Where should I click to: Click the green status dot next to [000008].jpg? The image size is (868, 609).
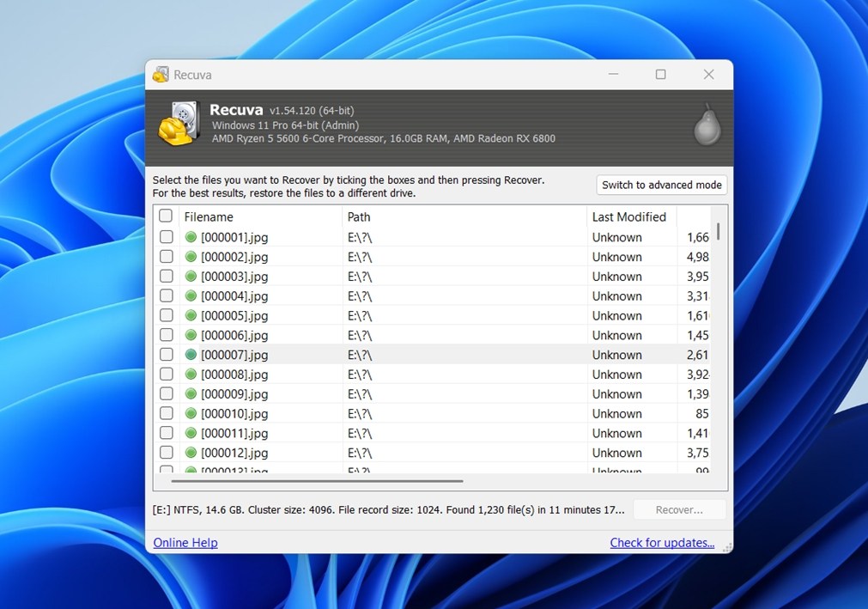point(190,374)
